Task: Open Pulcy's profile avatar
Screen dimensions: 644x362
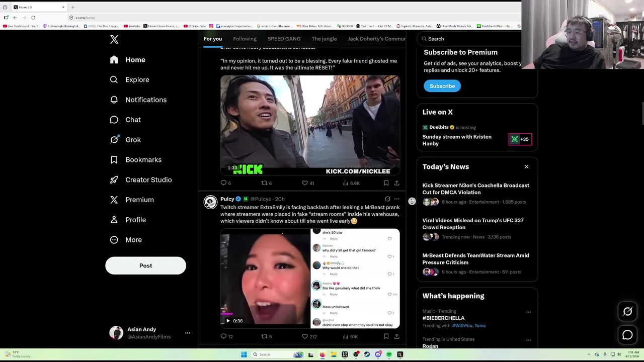Action: point(210,202)
